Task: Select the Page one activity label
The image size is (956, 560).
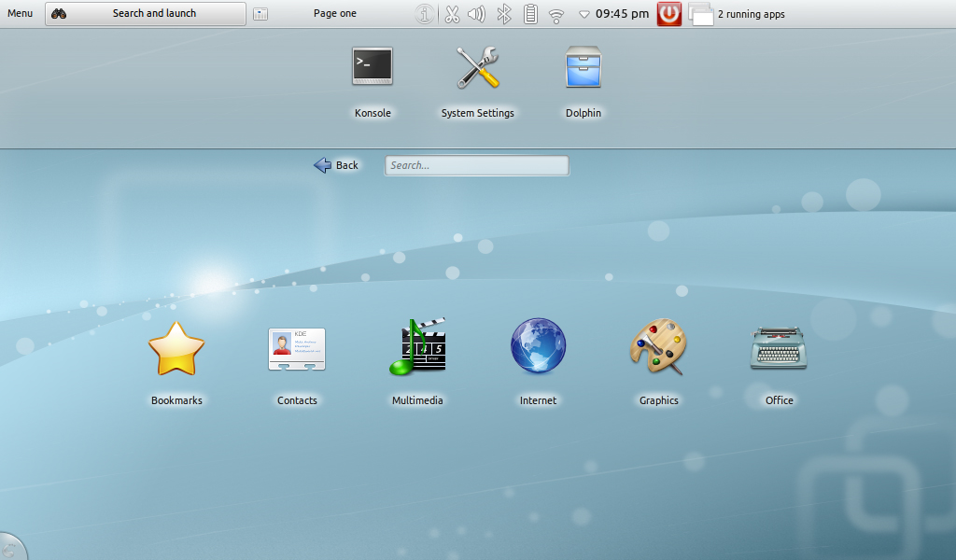Action: pos(334,13)
